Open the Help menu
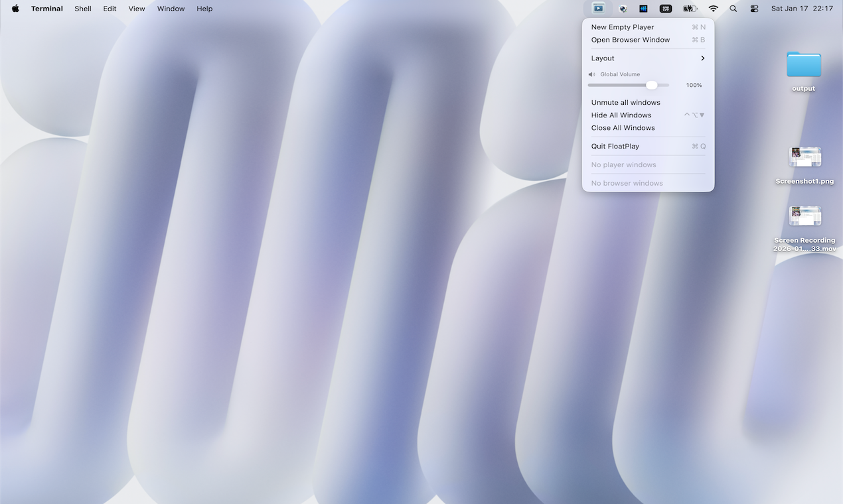This screenshot has height=504, width=843. (204, 9)
